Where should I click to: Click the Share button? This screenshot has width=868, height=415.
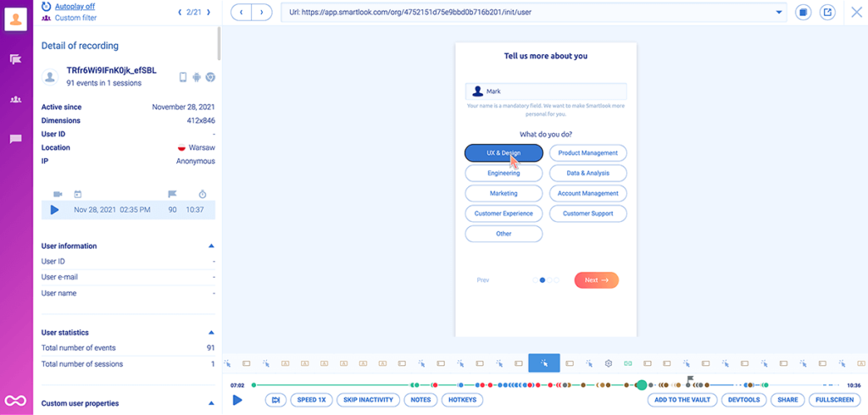point(787,400)
